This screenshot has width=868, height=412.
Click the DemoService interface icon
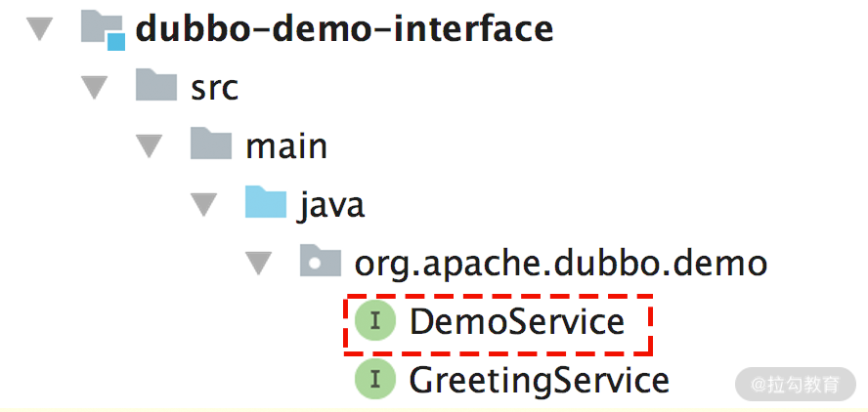[375, 321]
